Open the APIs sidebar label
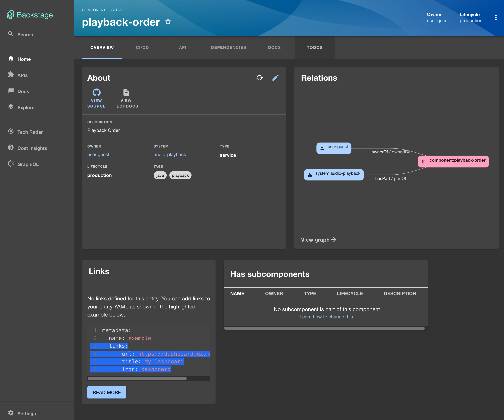Screen dimensions: 504x420 pyautogui.click(x=23, y=75)
